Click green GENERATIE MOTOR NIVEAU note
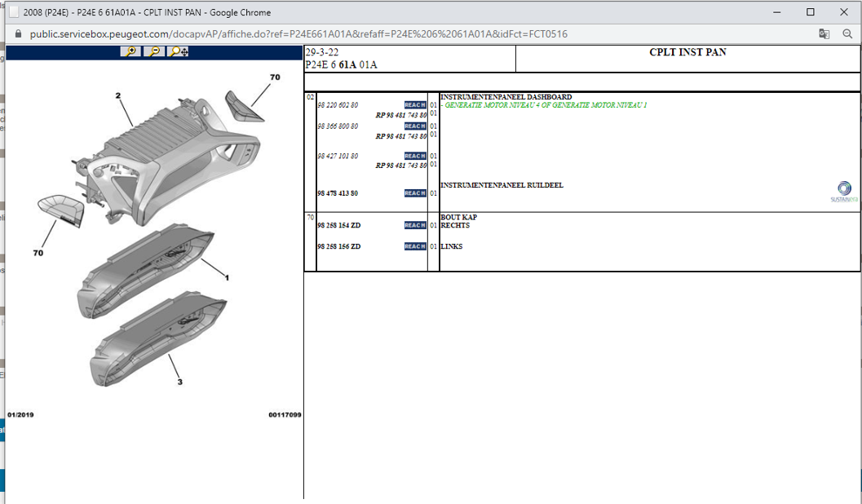Image resolution: width=862 pixels, height=504 pixels. (x=544, y=105)
